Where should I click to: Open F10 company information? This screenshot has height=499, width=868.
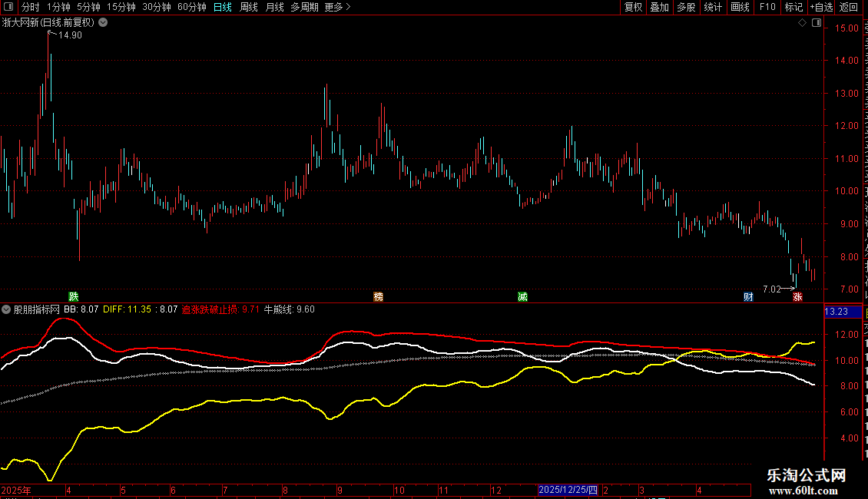(x=767, y=7)
